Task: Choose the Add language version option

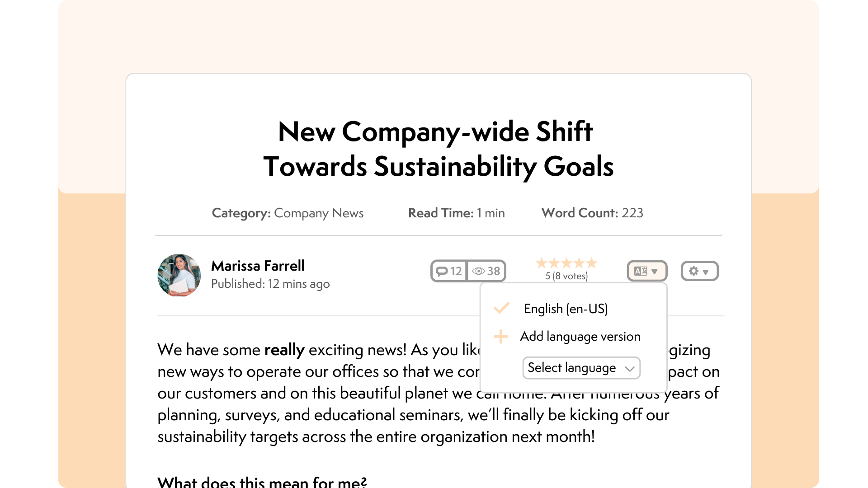Action: [x=580, y=336]
